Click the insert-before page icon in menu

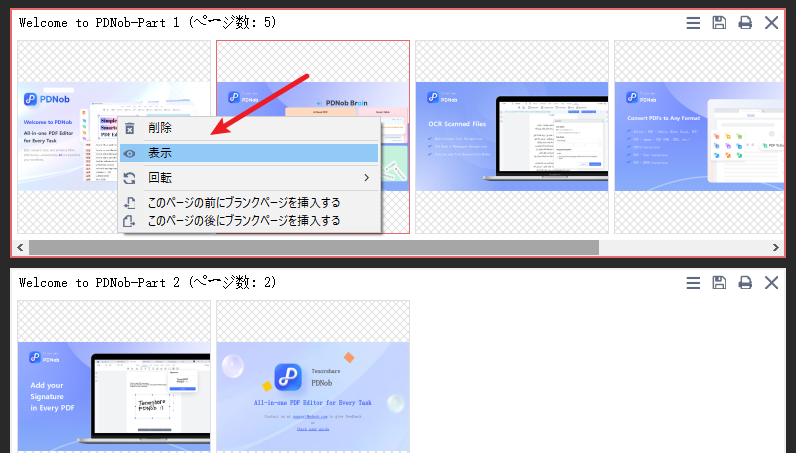[x=130, y=203]
